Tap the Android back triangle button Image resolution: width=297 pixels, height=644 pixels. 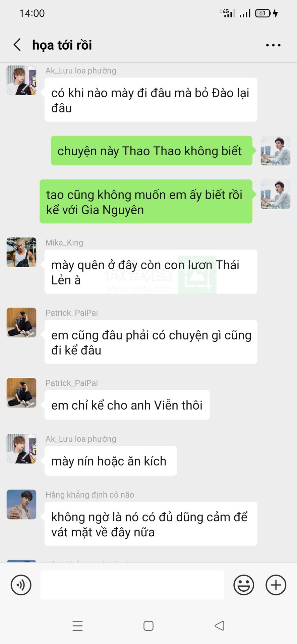(220, 626)
